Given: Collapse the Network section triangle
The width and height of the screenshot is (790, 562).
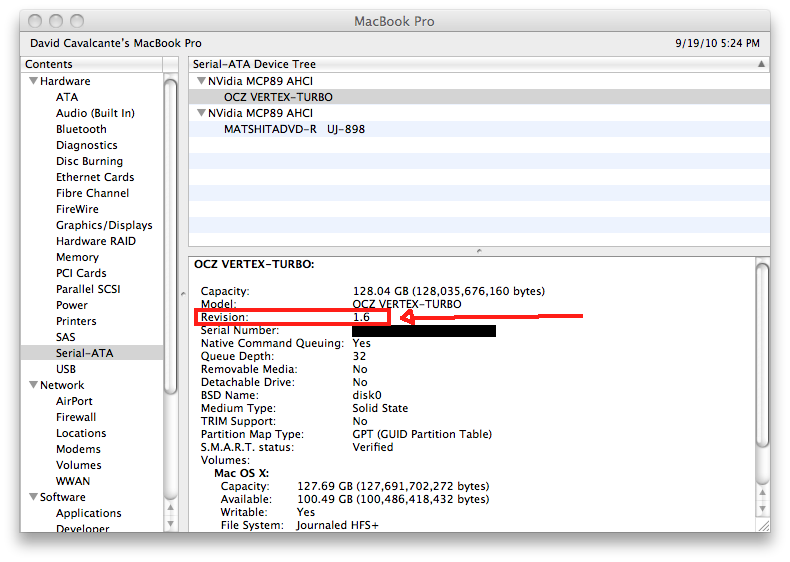Looking at the screenshot, I should (x=33, y=385).
